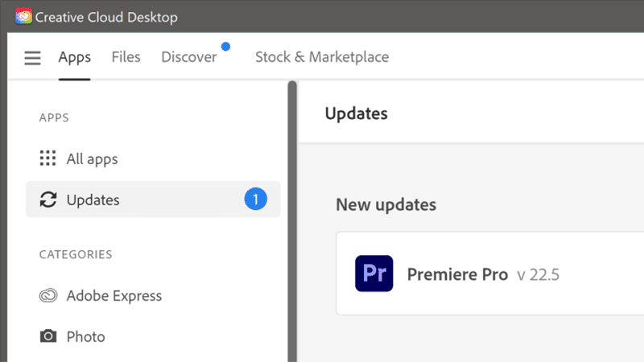The height and width of the screenshot is (362, 644).
Task: Click the sidebar vertical scrollbar
Action: tap(292, 217)
